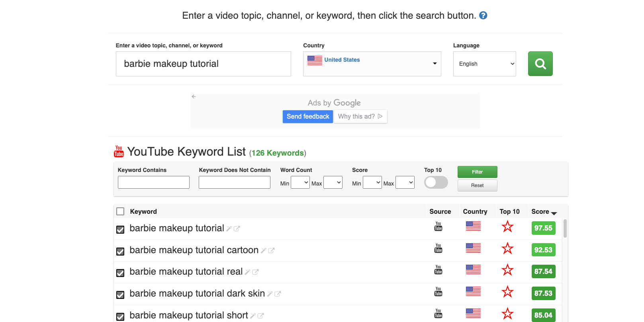Open the Score Min dropdown
Screen dimensions: 644x322
372,182
